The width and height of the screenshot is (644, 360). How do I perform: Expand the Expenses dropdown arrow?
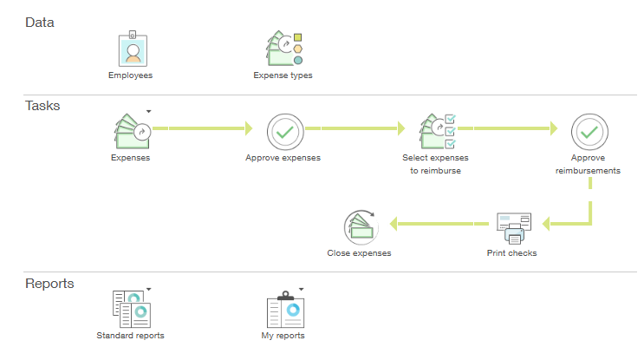click(x=149, y=111)
